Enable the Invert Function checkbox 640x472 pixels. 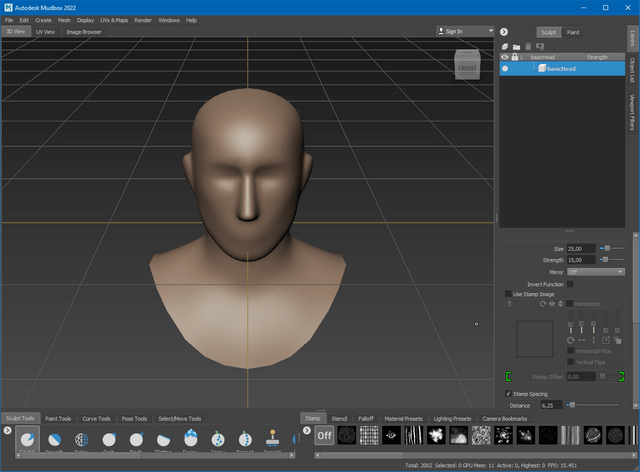570,284
